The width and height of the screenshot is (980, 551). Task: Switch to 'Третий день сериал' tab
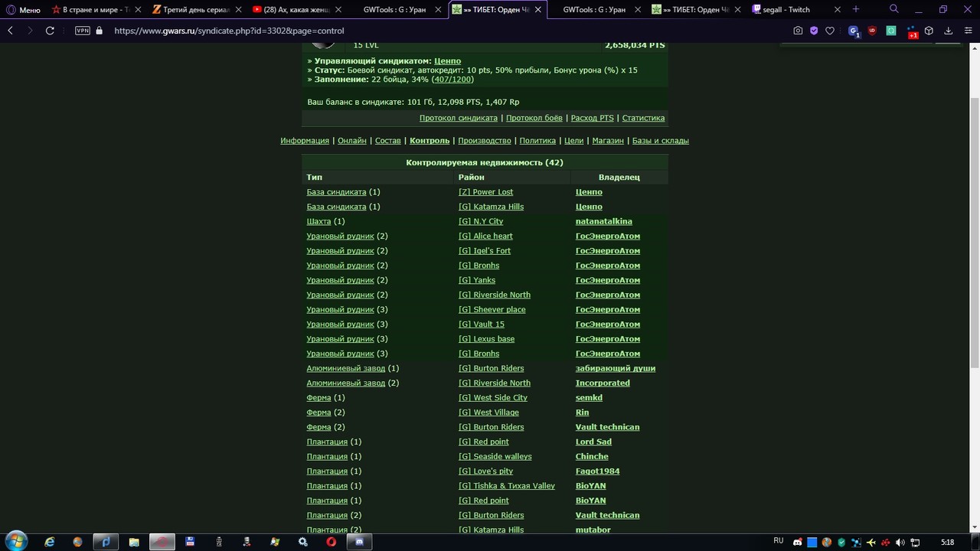(195, 10)
